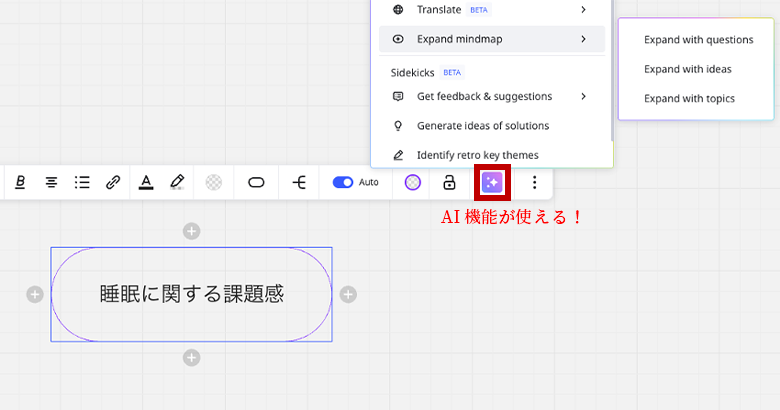Toggle the Auto layout switch
Viewport: 780px width, 410px height.
[343, 182]
